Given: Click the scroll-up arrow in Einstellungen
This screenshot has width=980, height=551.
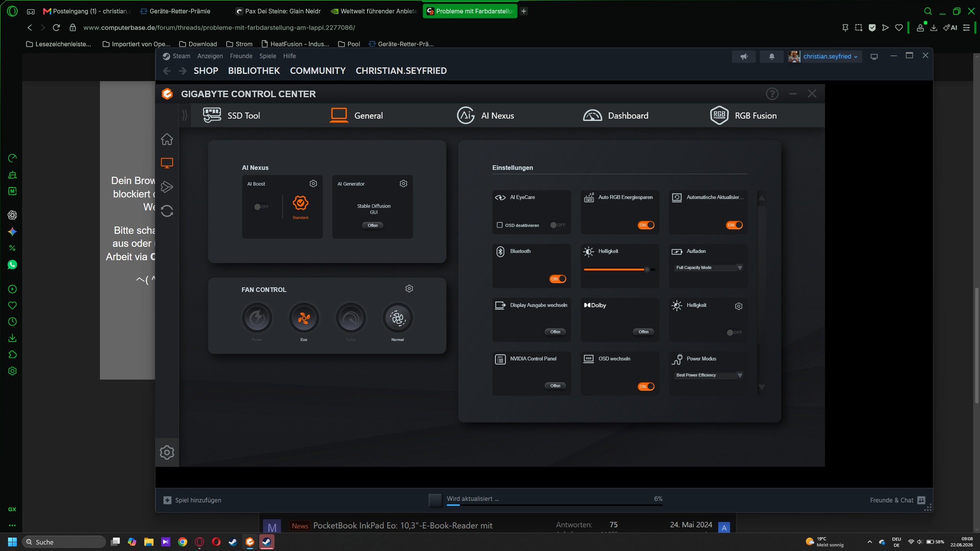Looking at the screenshot, I should click(x=762, y=198).
